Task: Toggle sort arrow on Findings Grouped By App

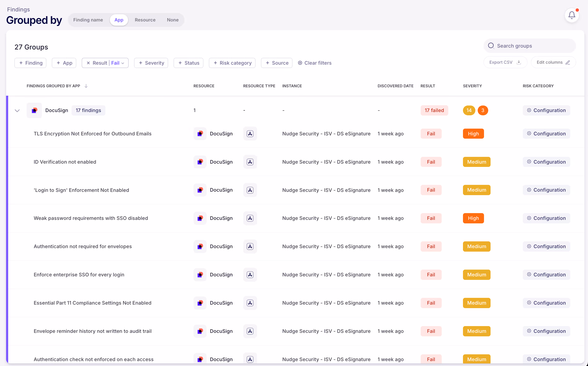Action: click(x=86, y=86)
